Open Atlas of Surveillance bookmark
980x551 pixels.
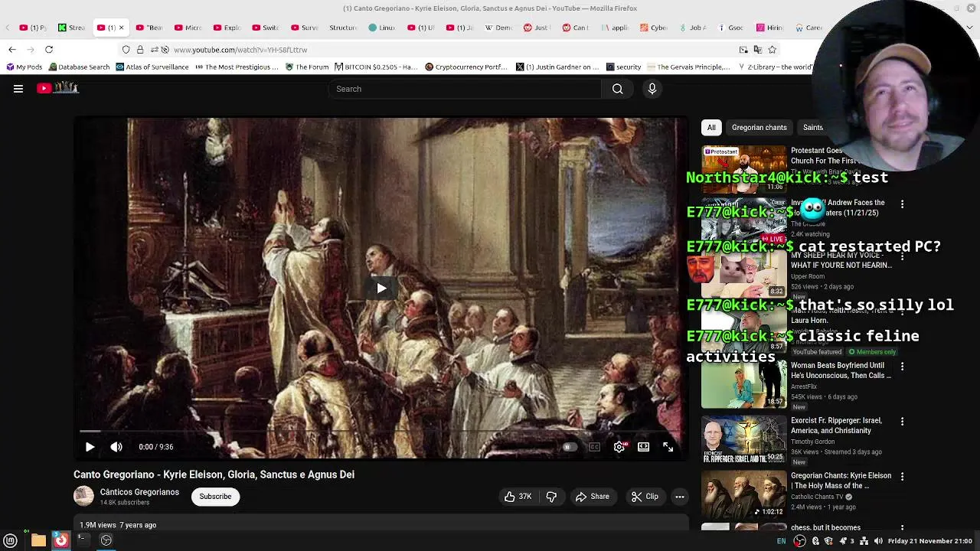[x=152, y=67]
